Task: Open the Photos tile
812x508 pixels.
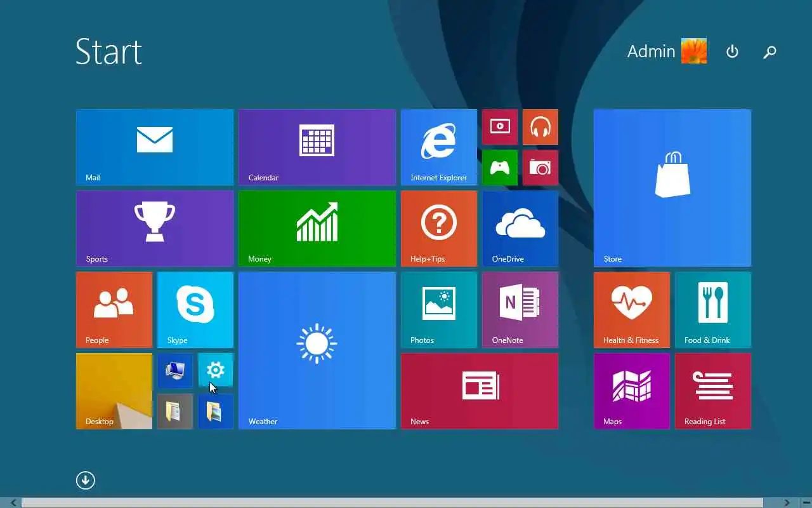Action: [439, 310]
